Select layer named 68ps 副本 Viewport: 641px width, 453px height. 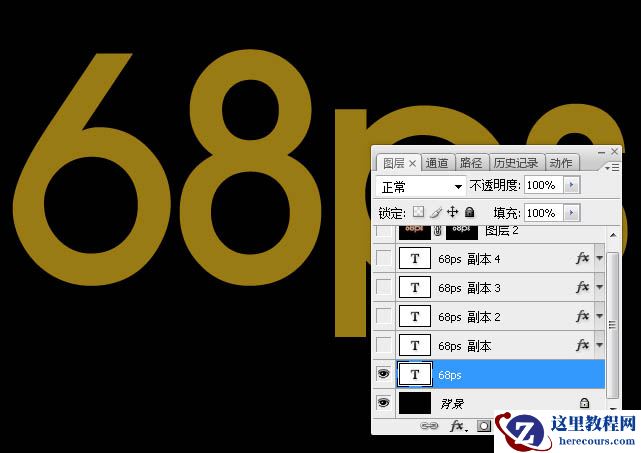tap(464, 346)
